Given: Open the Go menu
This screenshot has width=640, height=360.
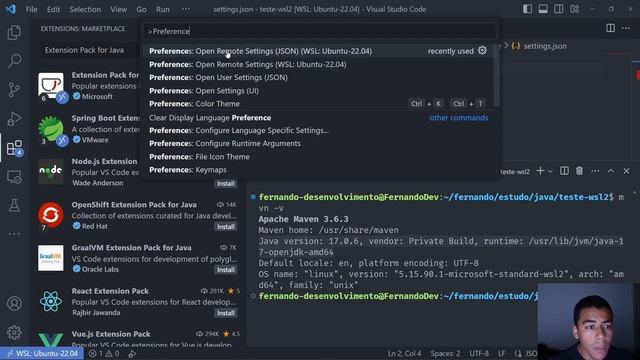Looking at the screenshot, I should 141,9.
